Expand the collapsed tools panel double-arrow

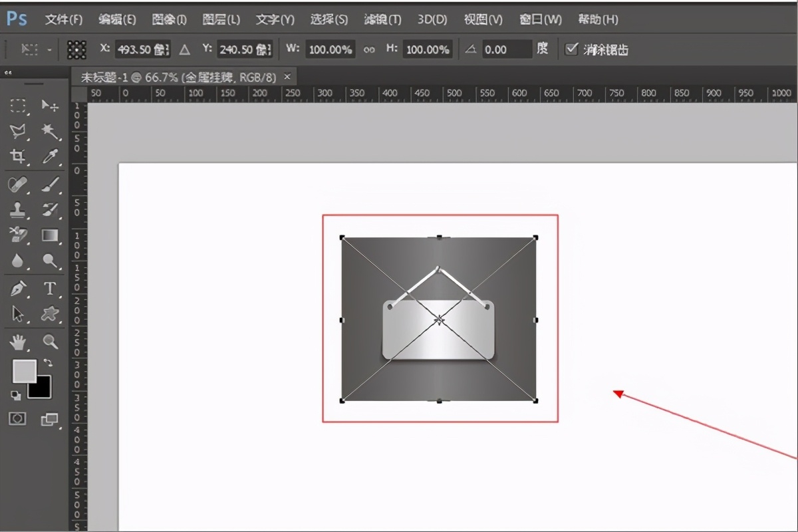point(7,72)
